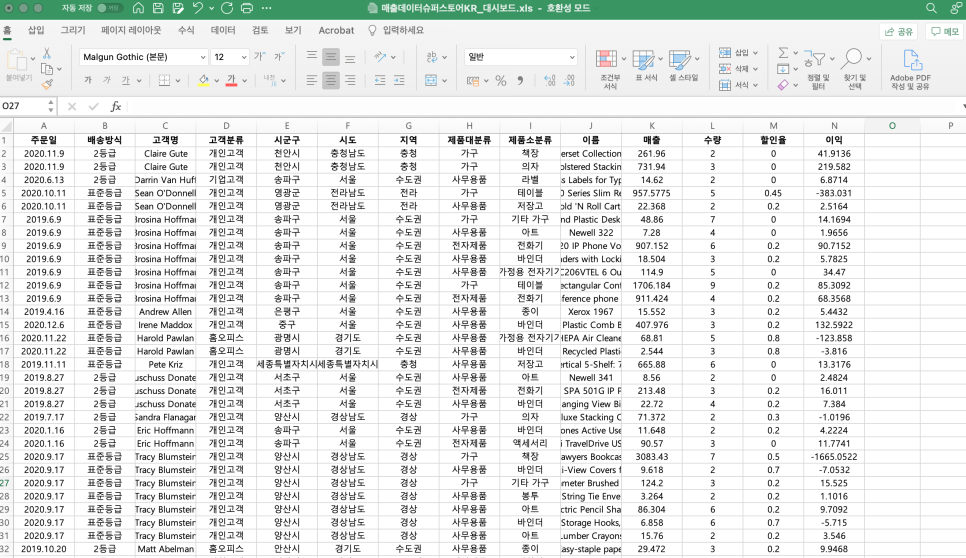Toggle underline 가 formatting
966x558 pixels.
[126, 80]
